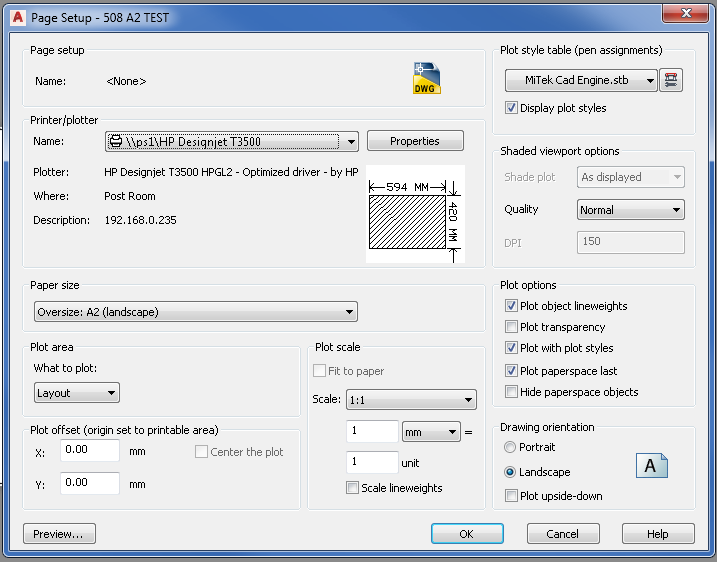Click the paper size preview thumbnail
The height and width of the screenshot is (562, 717).
point(415,214)
